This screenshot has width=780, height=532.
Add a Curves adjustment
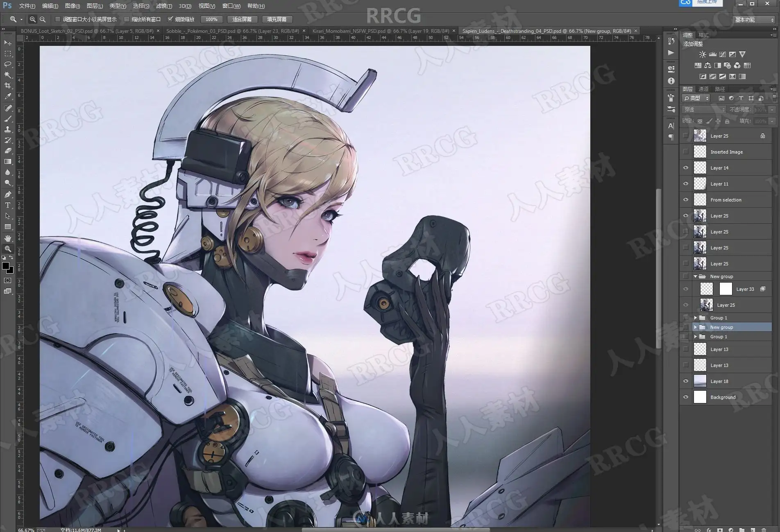[x=723, y=54]
